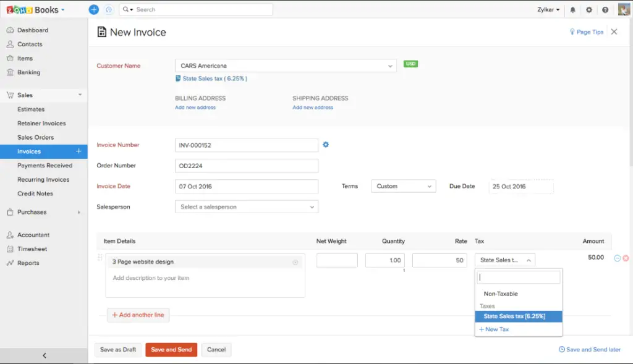The image size is (633, 364).
Task: Go to Dashboard
Action: tap(33, 30)
